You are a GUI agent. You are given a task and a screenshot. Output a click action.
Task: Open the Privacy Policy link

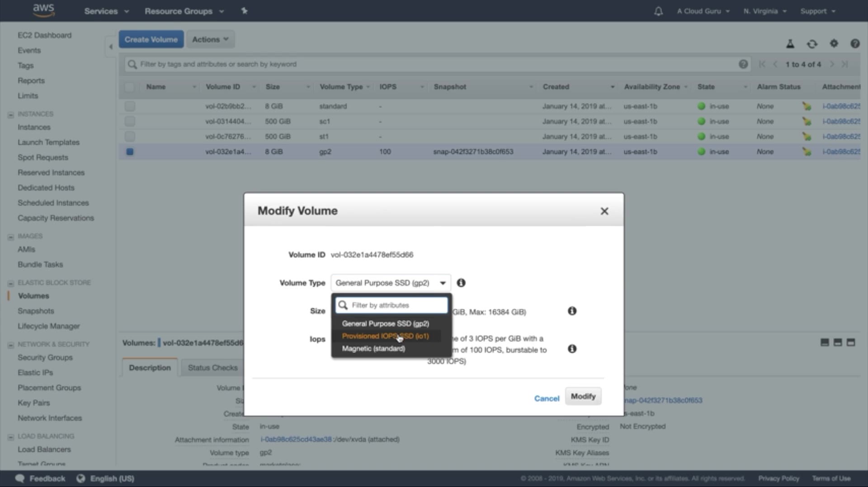coord(778,478)
